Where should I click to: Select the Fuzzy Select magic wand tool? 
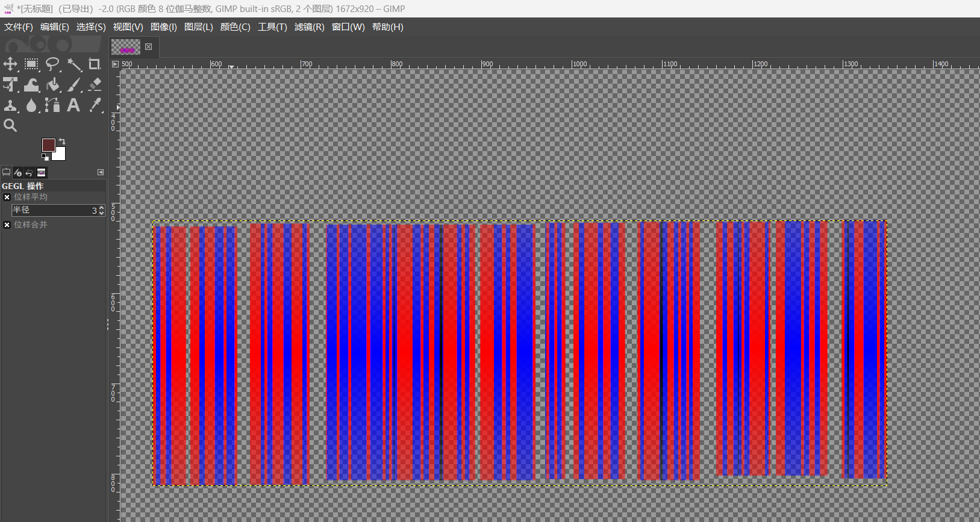(x=73, y=64)
